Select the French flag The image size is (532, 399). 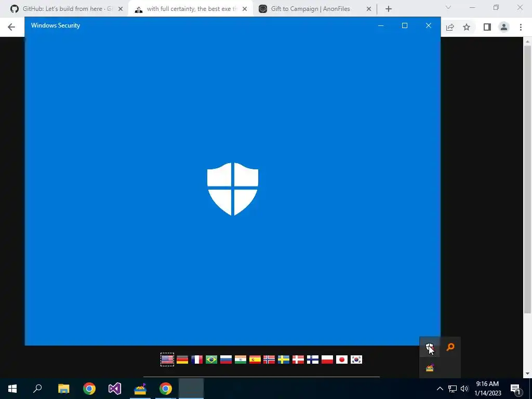click(x=197, y=360)
